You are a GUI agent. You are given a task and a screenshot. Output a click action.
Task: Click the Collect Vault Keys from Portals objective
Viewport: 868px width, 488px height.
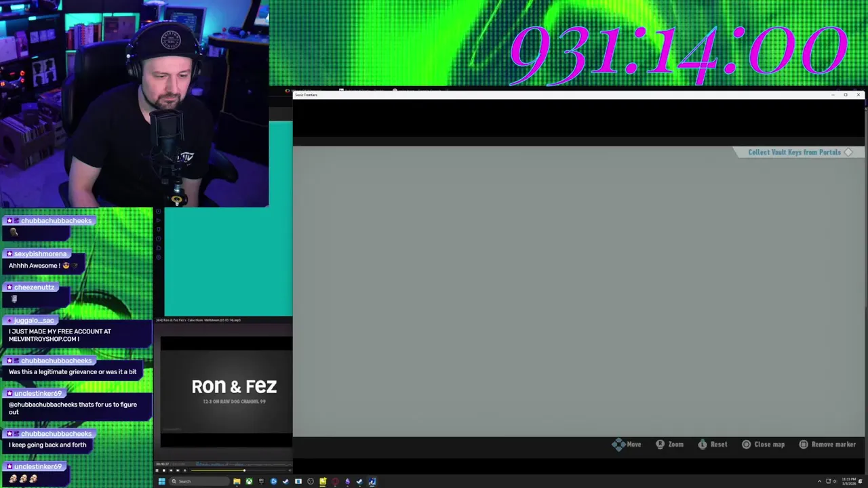[800, 152]
